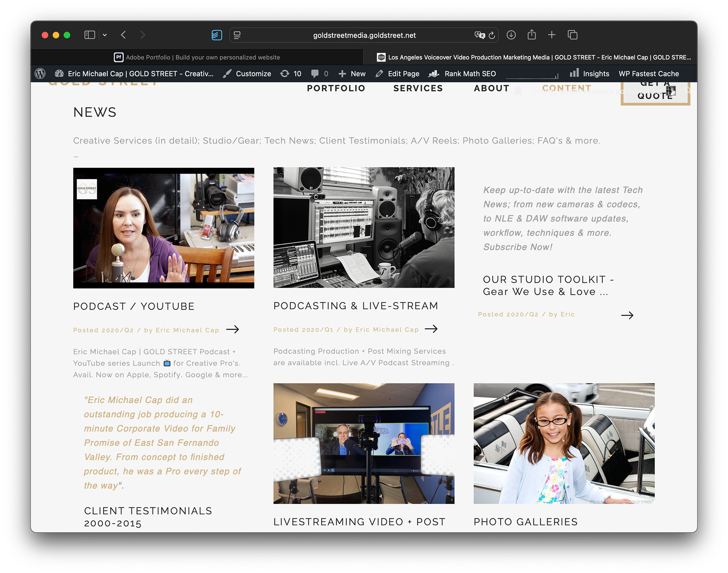Open the WordPress logo admin menu
Viewport: 728px width, 573px height.
[x=40, y=74]
